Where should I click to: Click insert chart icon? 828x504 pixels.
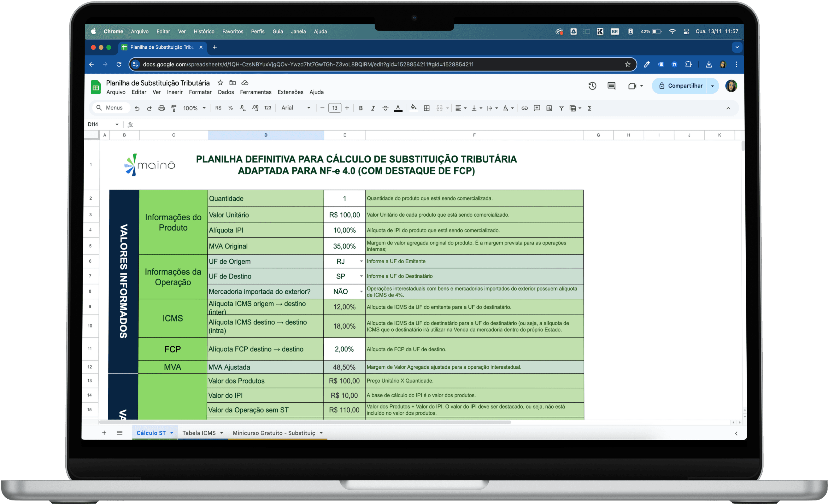[x=549, y=108]
